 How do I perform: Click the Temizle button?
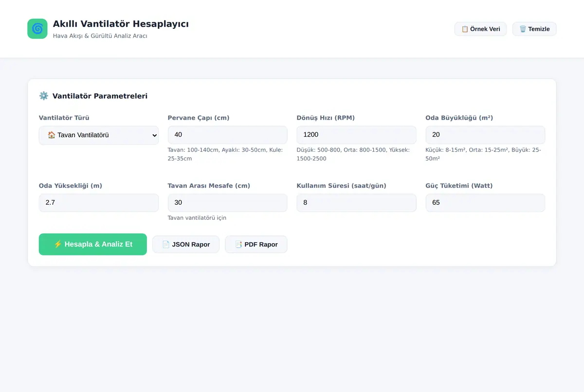pyautogui.click(x=534, y=29)
